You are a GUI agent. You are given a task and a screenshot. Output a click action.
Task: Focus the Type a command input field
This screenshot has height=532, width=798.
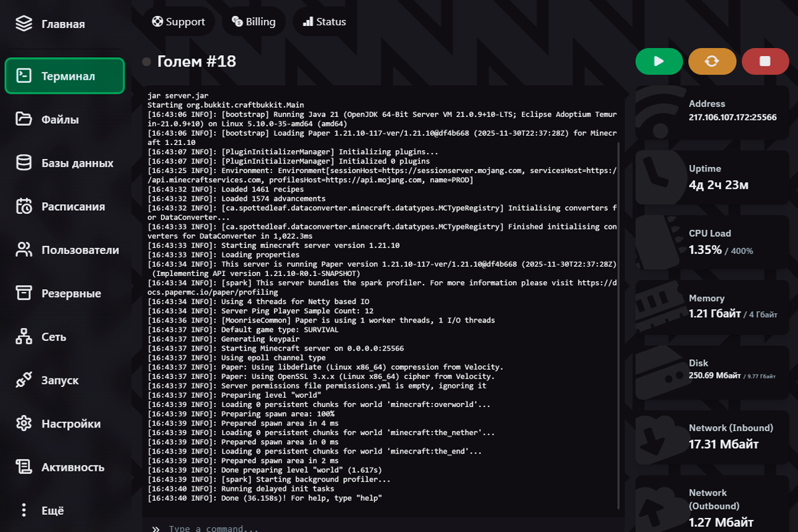click(386, 529)
